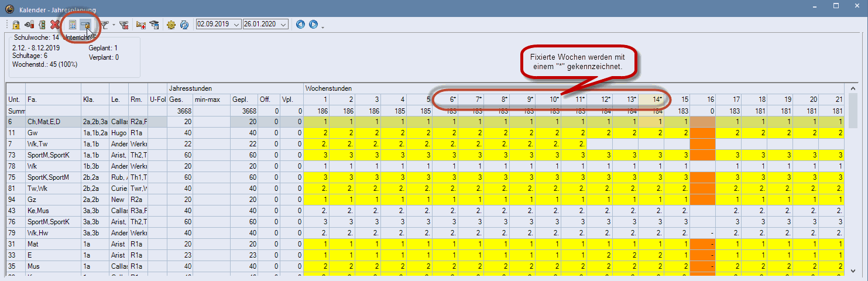
Task: Click lesson 79 subject Wk,Hw
Action: pos(53,232)
